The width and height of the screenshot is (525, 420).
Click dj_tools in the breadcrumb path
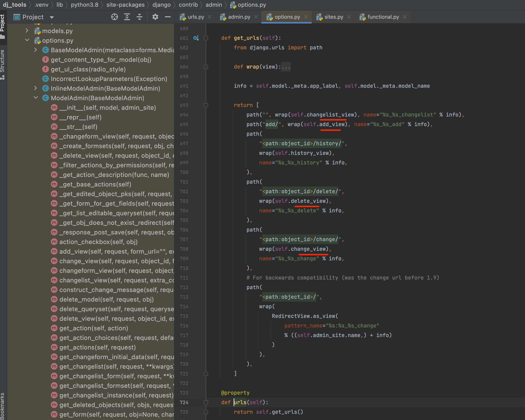tap(14, 5)
